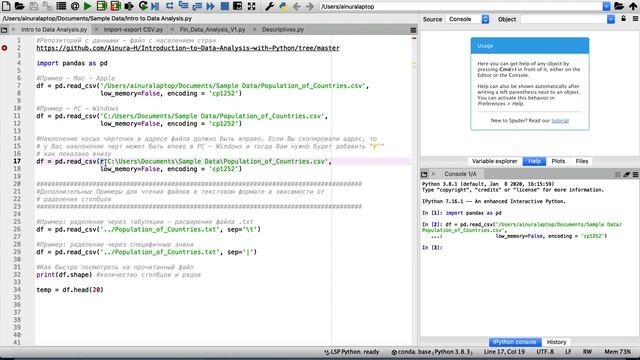Expand the Object combo box dropdown arrow
Viewport: 640px width, 360px height.
(611, 19)
